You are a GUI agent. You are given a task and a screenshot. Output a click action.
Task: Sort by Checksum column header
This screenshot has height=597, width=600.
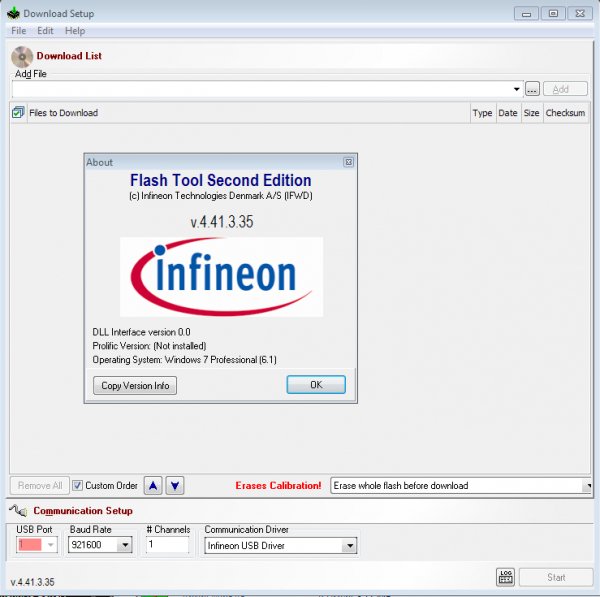click(x=565, y=113)
